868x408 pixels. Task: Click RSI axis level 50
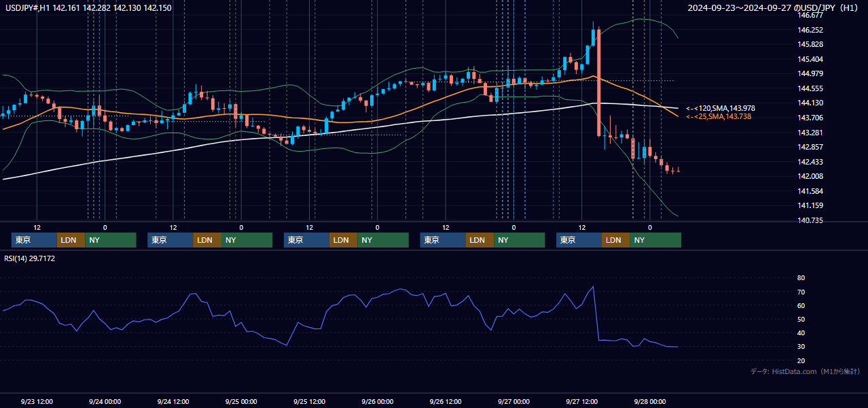(x=801, y=319)
